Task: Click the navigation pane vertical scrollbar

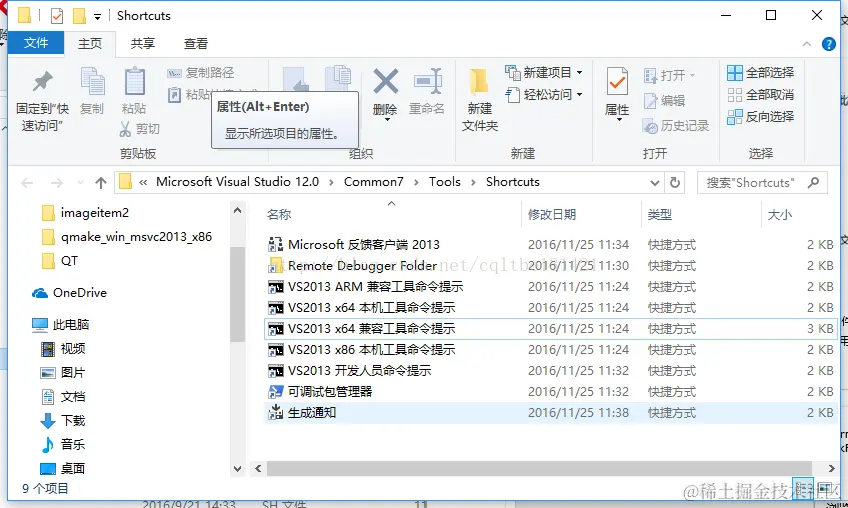Action: click(237, 294)
